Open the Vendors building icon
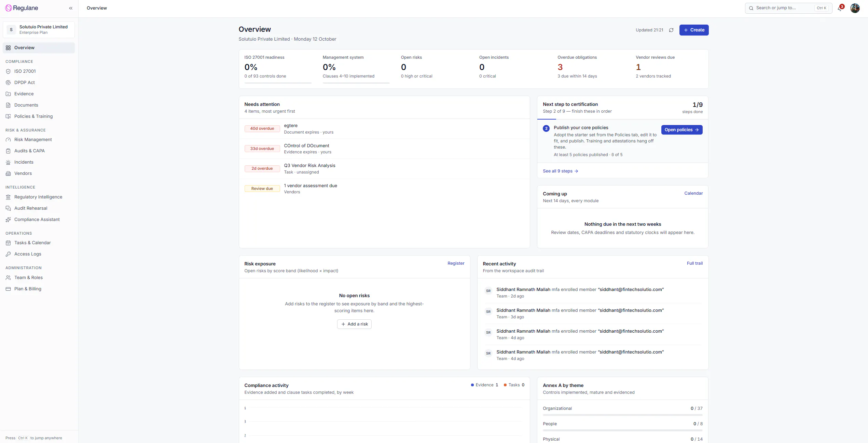This screenshot has height=443, width=868. click(x=8, y=174)
